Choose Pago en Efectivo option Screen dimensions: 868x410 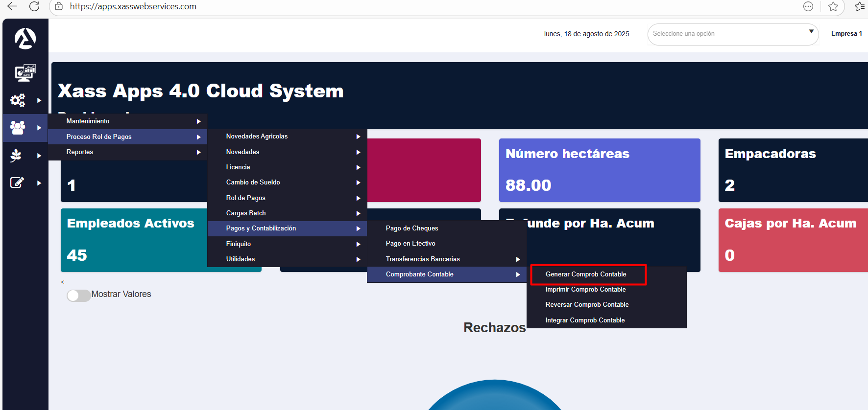[447, 244]
